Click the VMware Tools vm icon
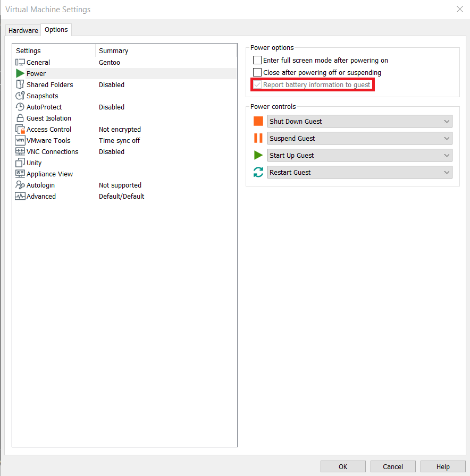 (x=20, y=140)
